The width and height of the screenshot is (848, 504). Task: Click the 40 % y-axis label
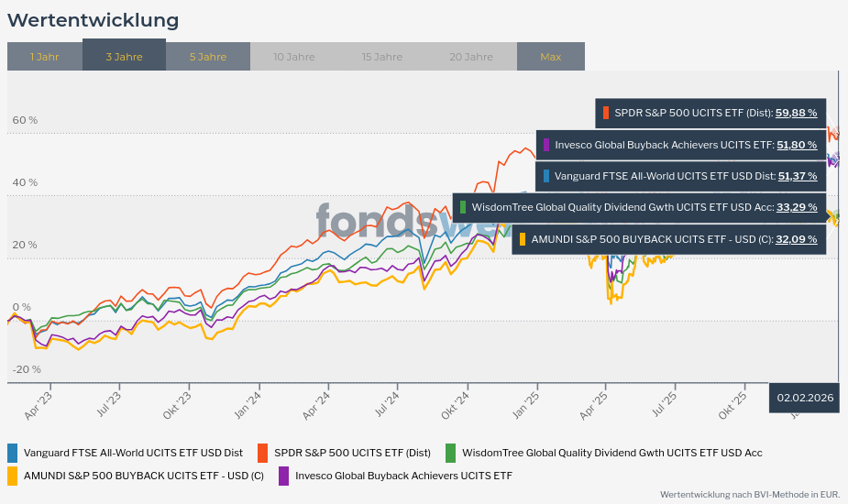pos(25,182)
